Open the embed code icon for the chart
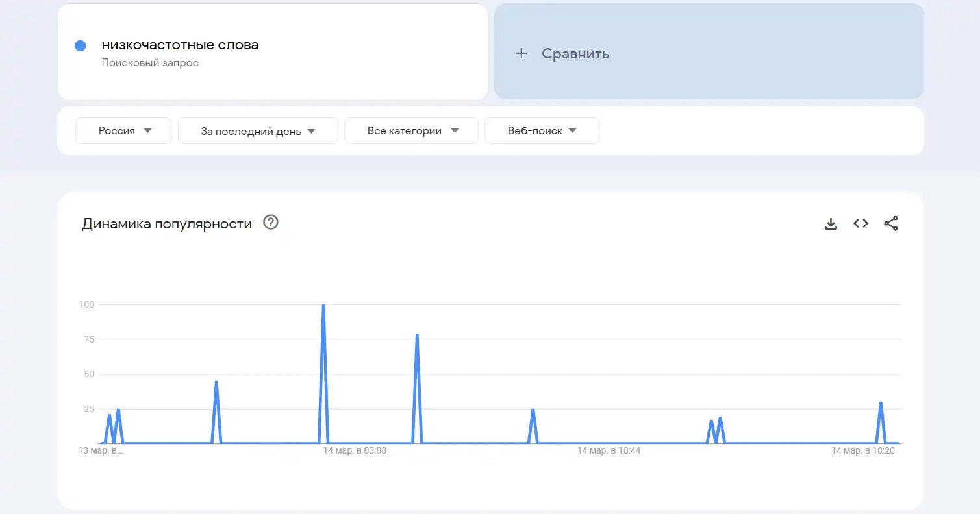Screen dimensions: 980x514 (860, 223)
